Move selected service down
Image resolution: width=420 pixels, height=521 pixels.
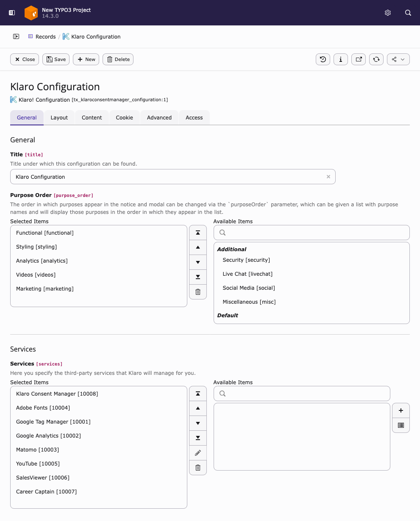(198, 423)
